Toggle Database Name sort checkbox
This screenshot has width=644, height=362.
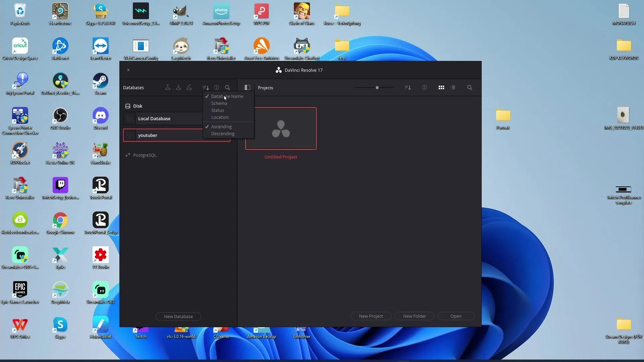pyautogui.click(x=227, y=96)
